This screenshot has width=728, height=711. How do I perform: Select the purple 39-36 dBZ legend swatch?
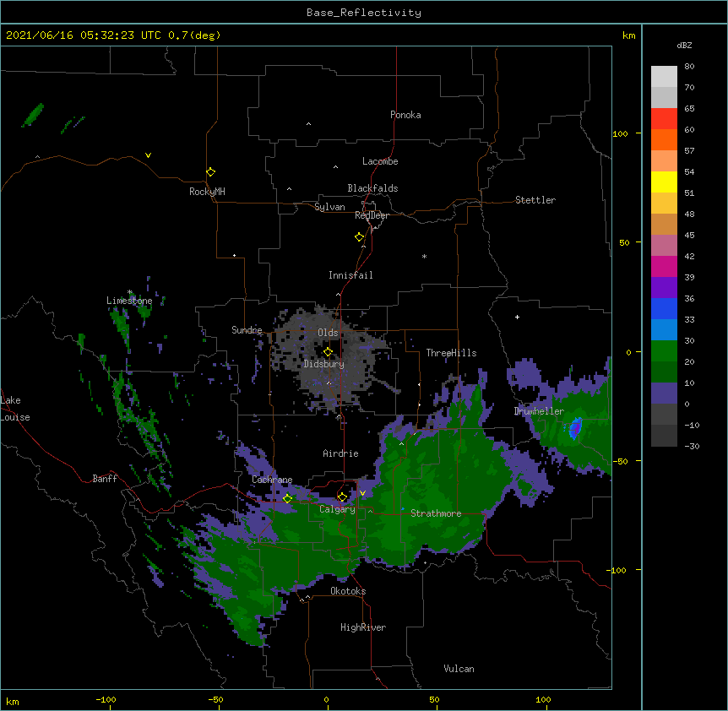coord(664,288)
